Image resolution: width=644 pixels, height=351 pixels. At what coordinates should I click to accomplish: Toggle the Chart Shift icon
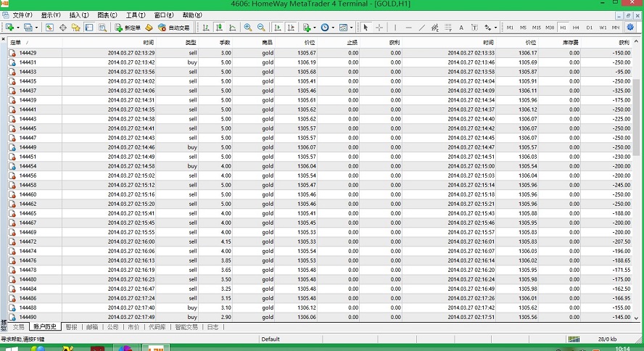pos(291,28)
